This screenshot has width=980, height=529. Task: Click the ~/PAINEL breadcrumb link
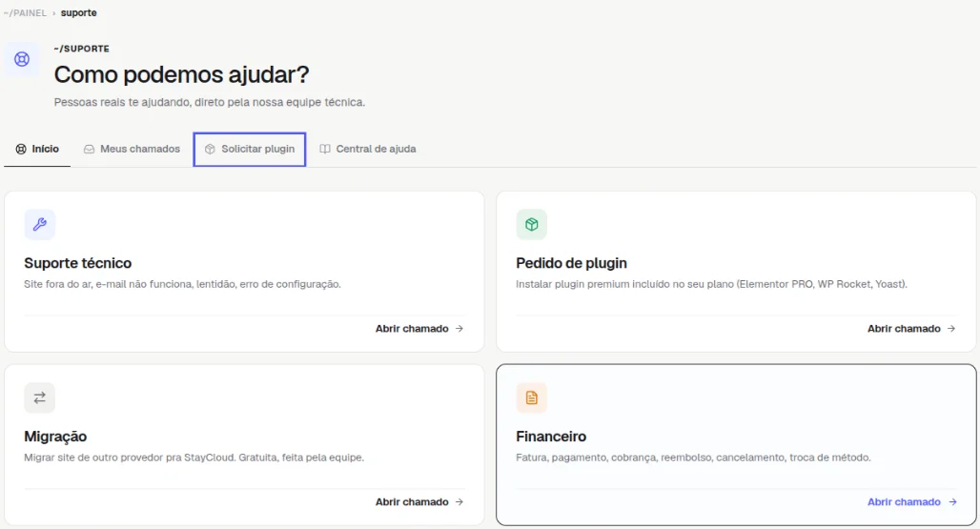[25, 12]
